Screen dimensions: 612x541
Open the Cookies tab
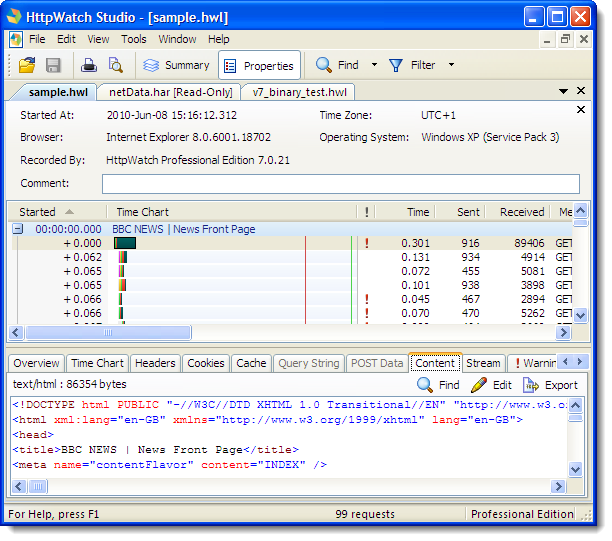(206, 363)
